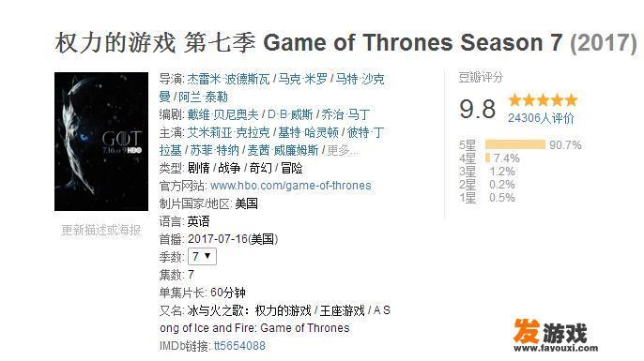Open director 阿兰·泰勒 link
The image size is (644, 361).
tap(203, 97)
